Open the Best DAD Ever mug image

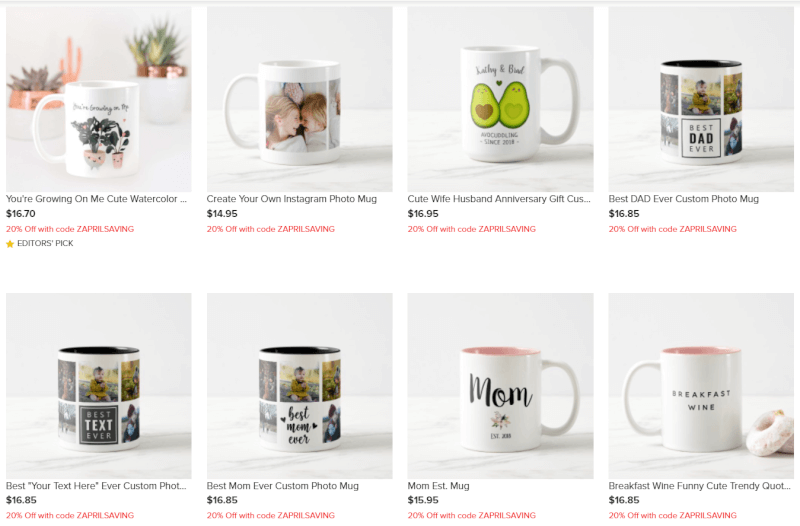coord(701,99)
